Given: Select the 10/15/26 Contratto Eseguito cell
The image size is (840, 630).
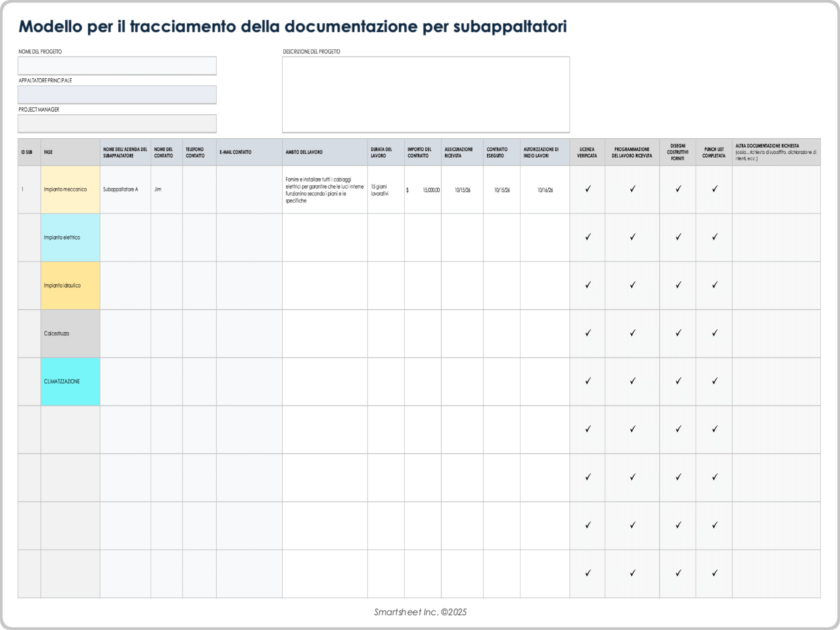Looking at the screenshot, I should pyautogui.click(x=502, y=189).
